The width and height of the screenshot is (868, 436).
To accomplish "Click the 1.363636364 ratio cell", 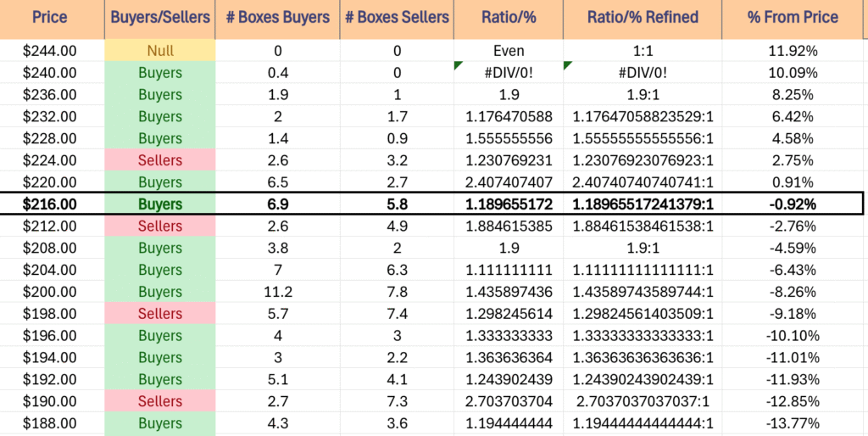I will (x=509, y=358).
